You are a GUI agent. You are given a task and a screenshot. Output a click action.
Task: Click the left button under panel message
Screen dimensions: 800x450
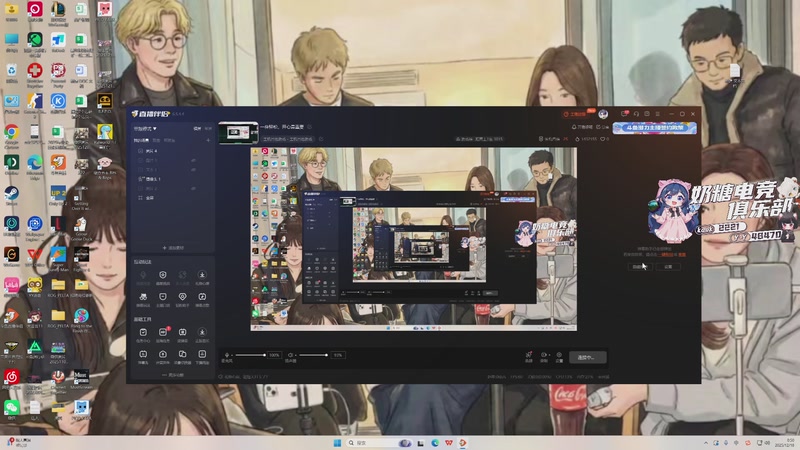pos(638,266)
